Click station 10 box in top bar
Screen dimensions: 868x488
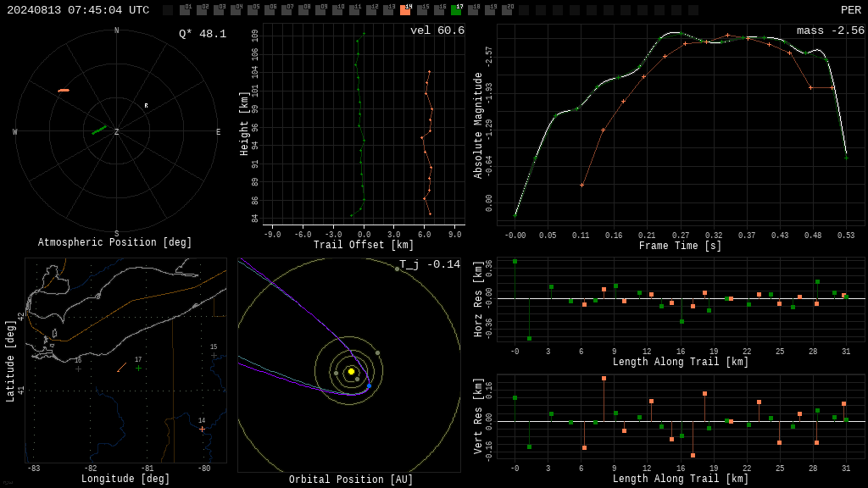click(x=337, y=10)
